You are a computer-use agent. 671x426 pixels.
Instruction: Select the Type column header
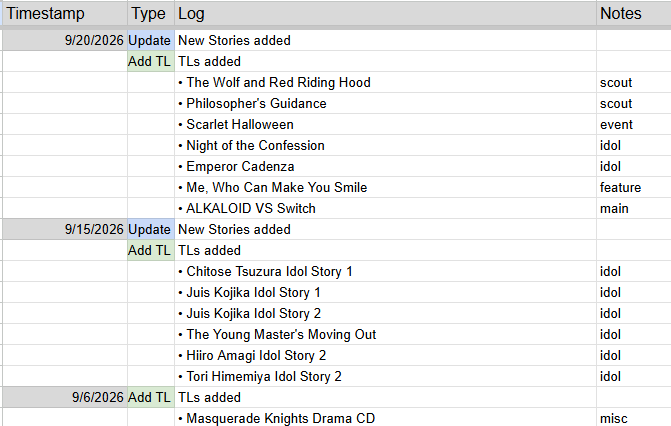(x=151, y=14)
